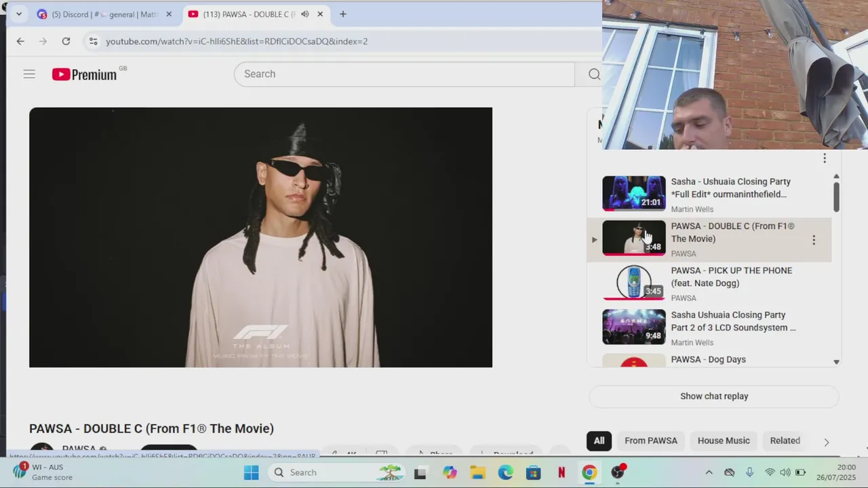868x488 pixels.
Task: Click the cloud sync tray icon
Action: (730, 472)
